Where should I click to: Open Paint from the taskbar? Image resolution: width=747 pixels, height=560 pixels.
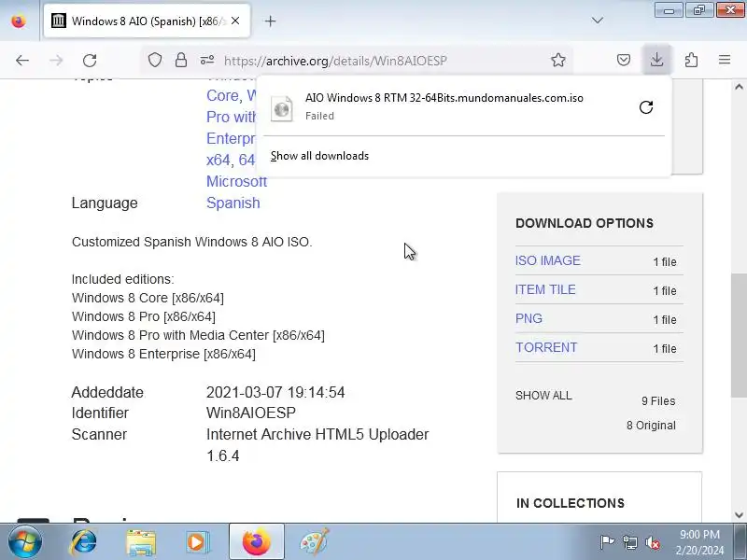click(x=315, y=542)
